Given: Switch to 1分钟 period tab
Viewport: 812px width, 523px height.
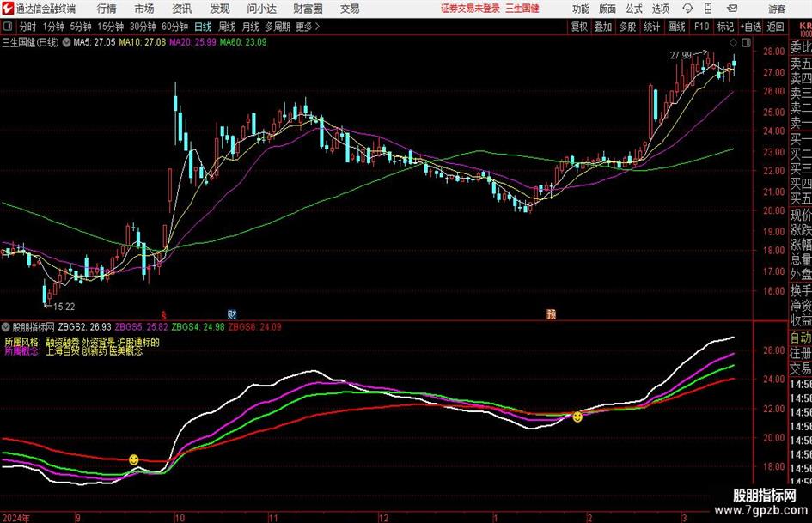Looking at the screenshot, I should coord(53,27).
